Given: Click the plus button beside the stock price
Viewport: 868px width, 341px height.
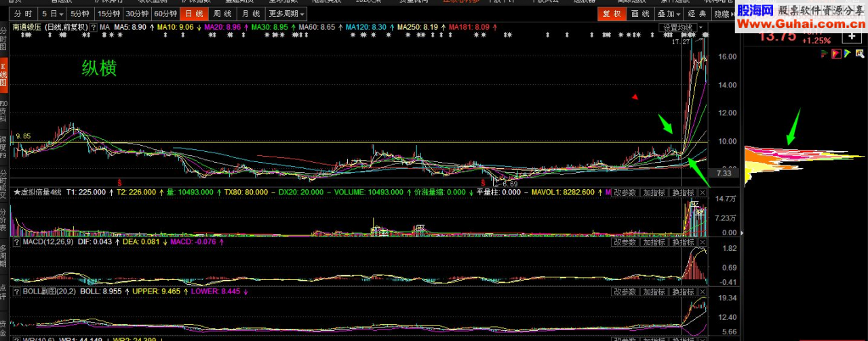Looking at the screenshot, I should 852,37.
